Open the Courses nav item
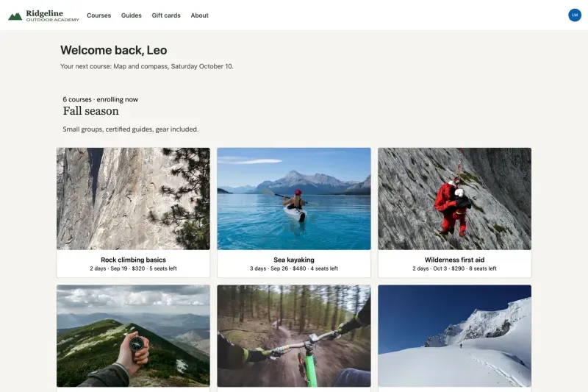This screenshot has width=588, height=392. [99, 15]
